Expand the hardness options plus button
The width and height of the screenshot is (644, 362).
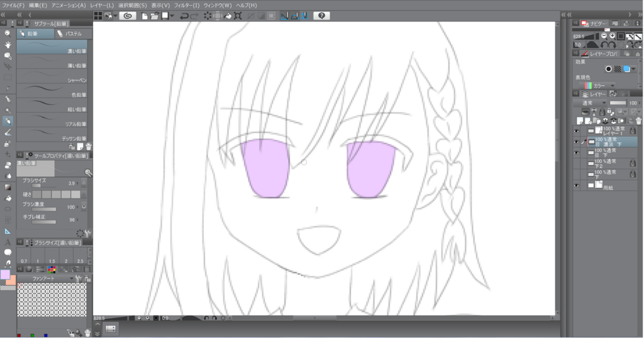pyautogui.click(x=84, y=194)
